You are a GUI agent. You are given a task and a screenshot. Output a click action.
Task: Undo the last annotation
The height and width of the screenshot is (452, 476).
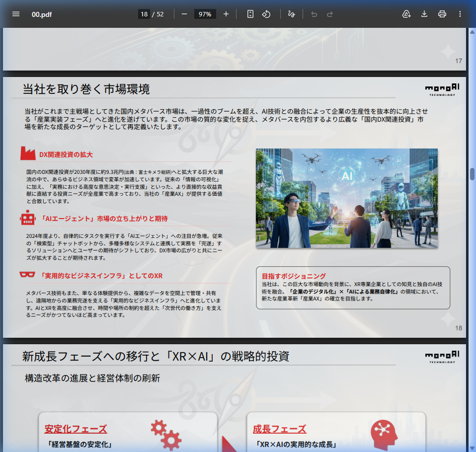pyautogui.click(x=314, y=14)
